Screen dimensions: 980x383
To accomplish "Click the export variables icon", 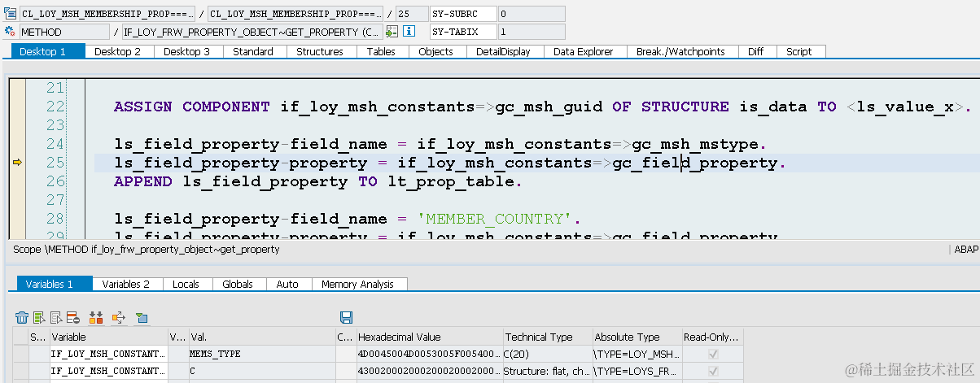I will (119, 317).
